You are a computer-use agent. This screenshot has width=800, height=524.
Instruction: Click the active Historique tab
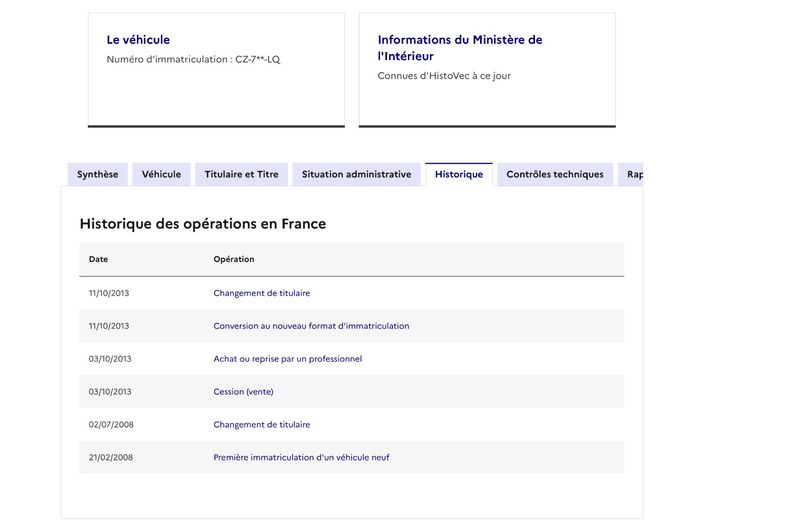coord(459,174)
